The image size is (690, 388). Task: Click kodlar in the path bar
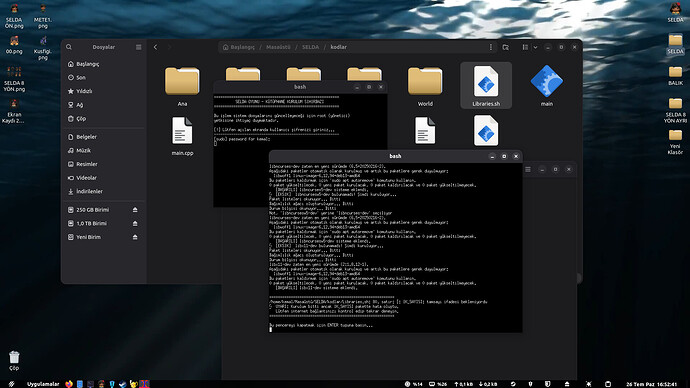[x=338, y=47]
